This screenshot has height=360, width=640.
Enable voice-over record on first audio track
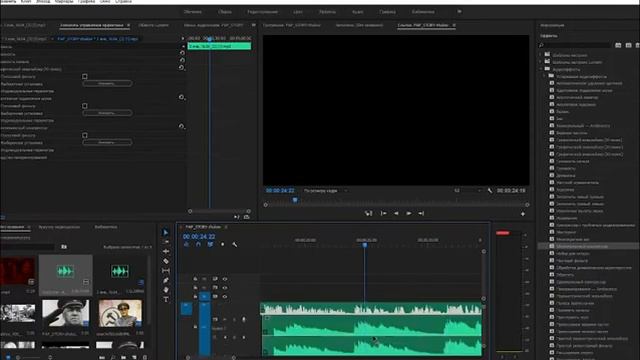[x=244, y=319]
